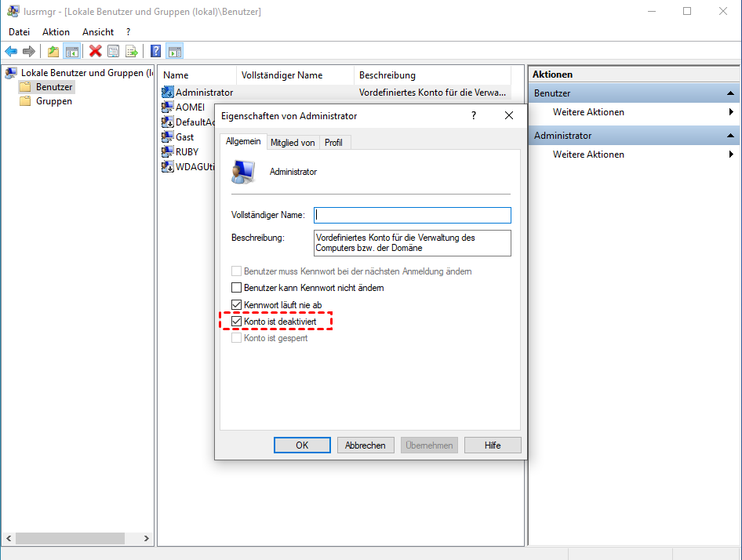
Task: Switch to the Profil tab
Action: 333,143
